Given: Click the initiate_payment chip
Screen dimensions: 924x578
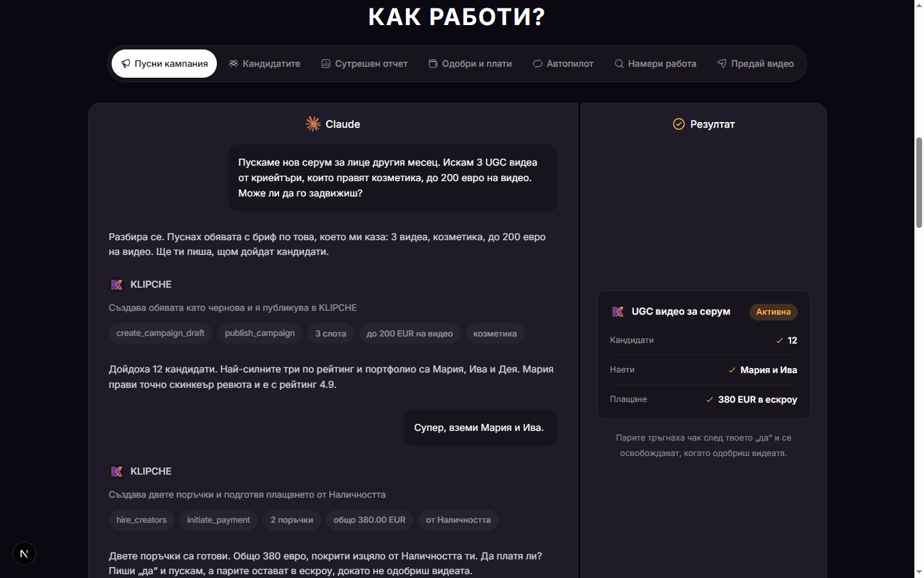Looking at the screenshot, I should coord(219,520).
